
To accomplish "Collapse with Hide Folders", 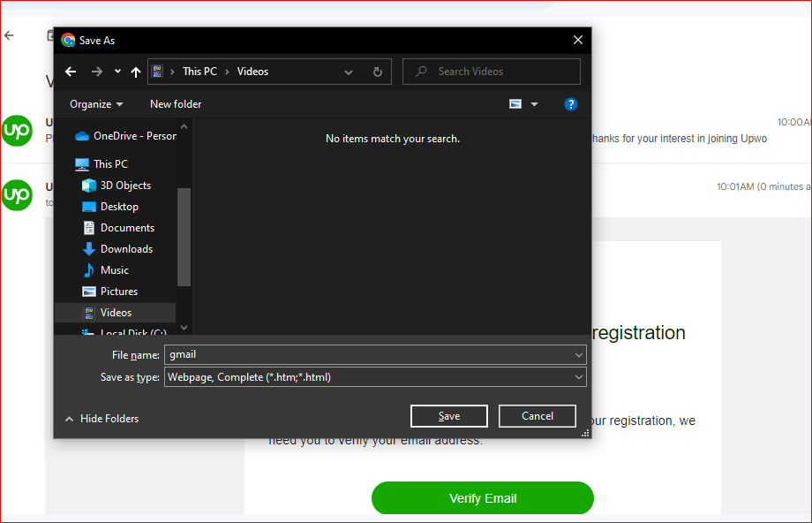I will 102,418.
